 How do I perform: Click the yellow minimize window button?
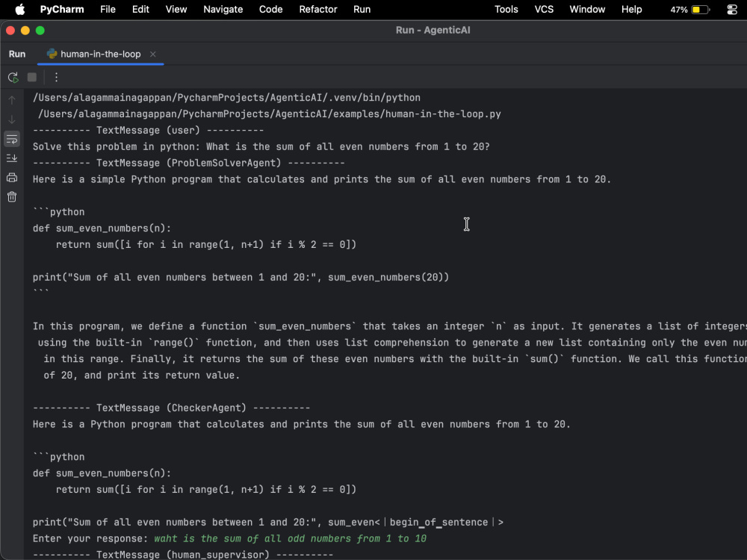point(25,31)
